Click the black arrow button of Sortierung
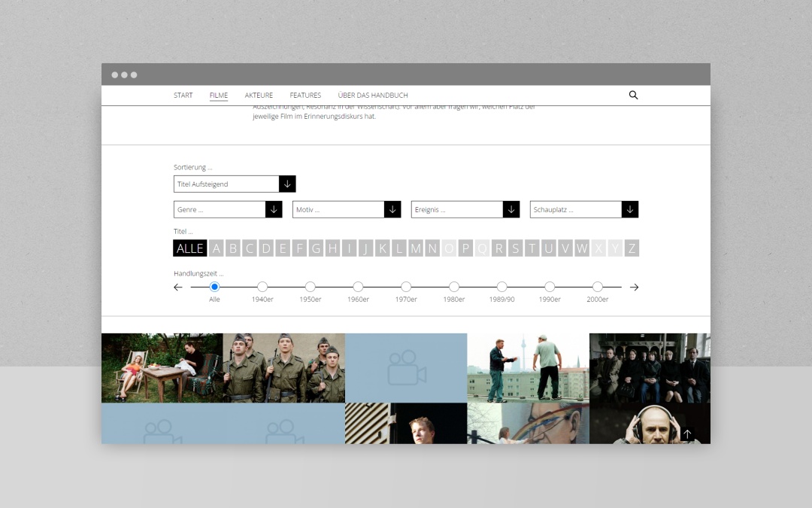 click(287, 184)
